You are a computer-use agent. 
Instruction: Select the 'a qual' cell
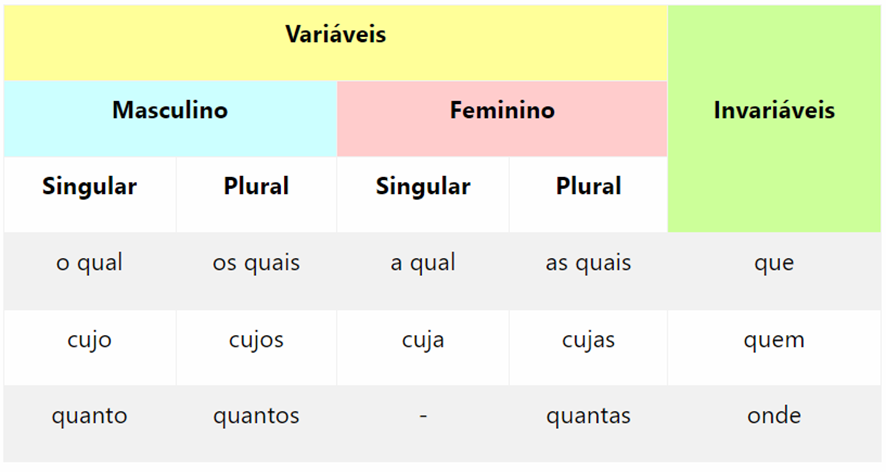pyautogui.click(x=423, y=263)
